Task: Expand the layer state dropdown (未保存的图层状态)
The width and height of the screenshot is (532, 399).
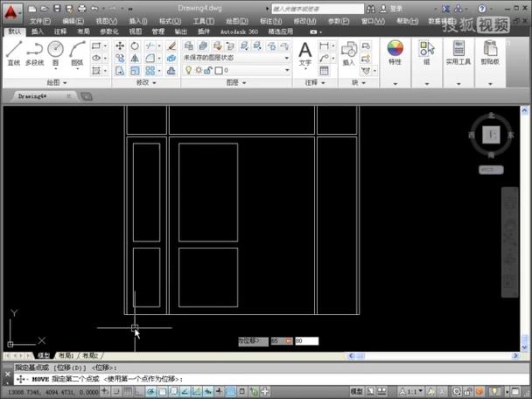Action: [x=236, y=58]
